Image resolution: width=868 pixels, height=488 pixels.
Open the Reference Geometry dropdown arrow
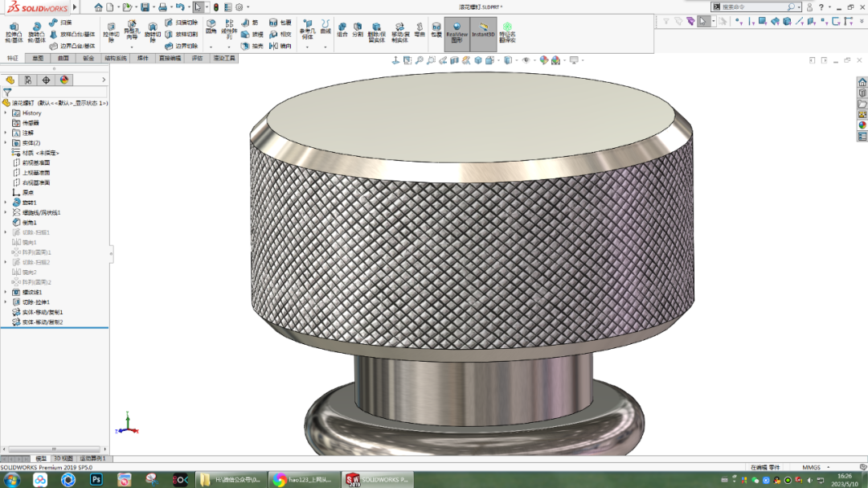306,47
